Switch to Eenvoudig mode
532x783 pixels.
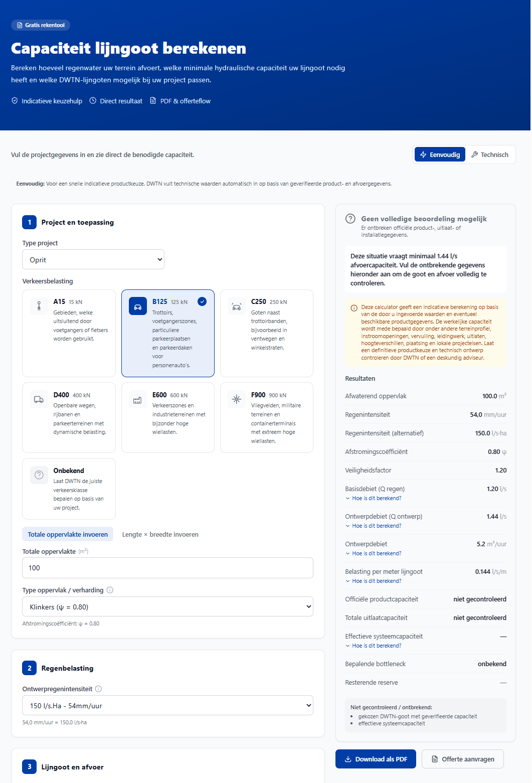click(440, 154)
